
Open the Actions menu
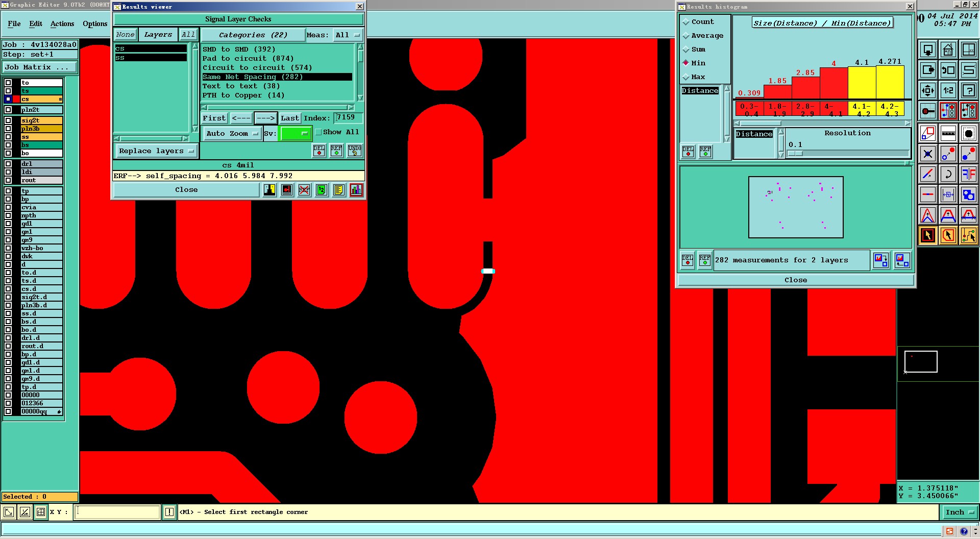62,24
